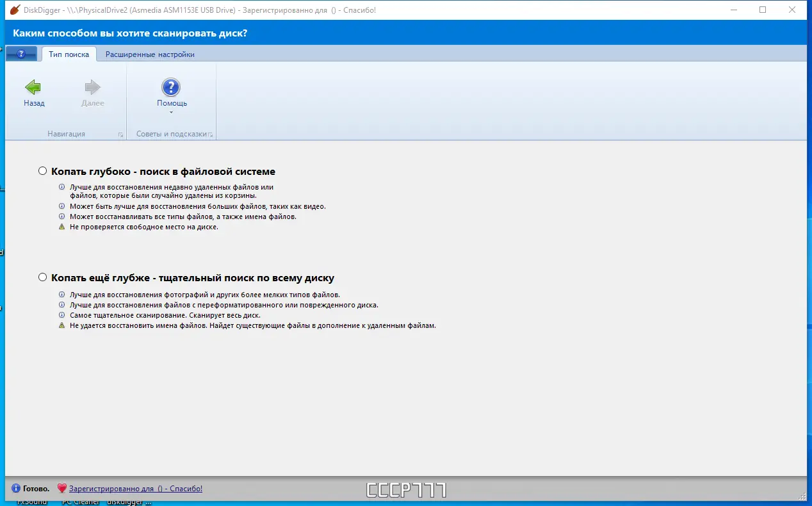Click the DiskDigger icon in the title bar
The height and width of the screenshot is (506, 812).
point(15,10)
